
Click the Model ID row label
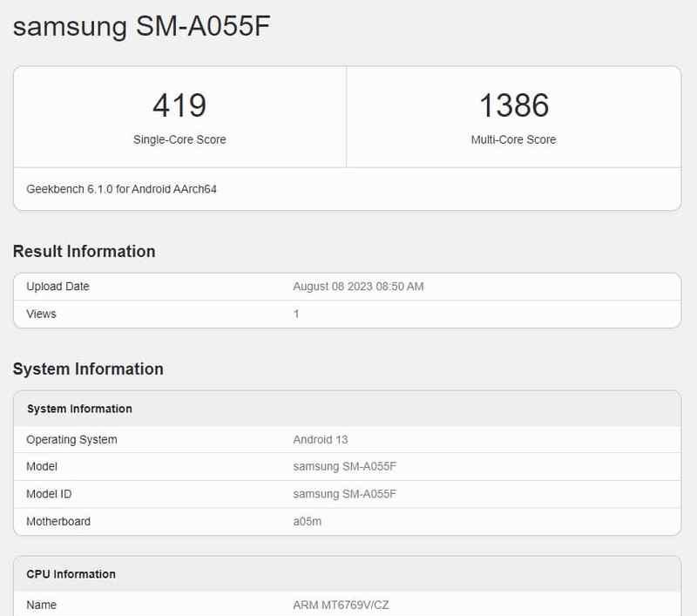pyautogui.click(x=49, y=494)
